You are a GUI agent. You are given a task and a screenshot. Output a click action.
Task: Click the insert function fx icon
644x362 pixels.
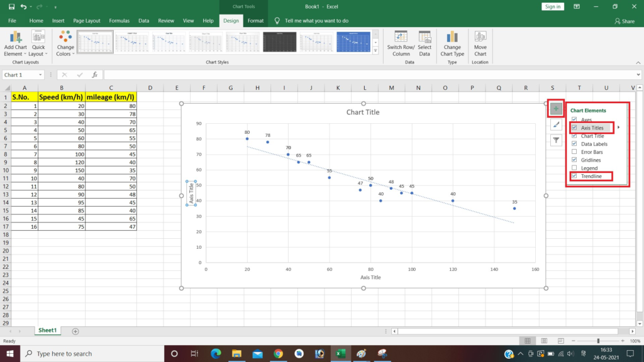pyautogui.click(x=94, y=75)
